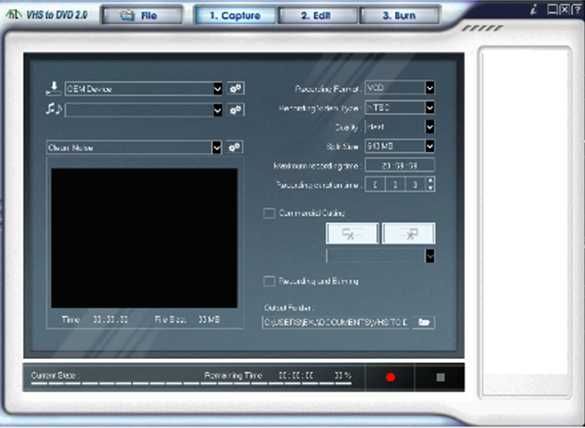585x428 pixels.
Task: Enable the Recording and Burning checkbox
Action: tap(269, 281)
